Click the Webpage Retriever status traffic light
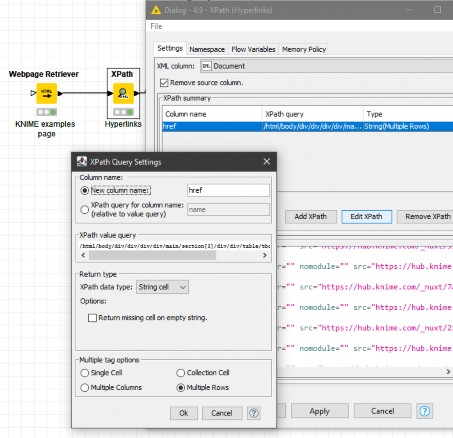The image size is (453, 438). [46, 112]
